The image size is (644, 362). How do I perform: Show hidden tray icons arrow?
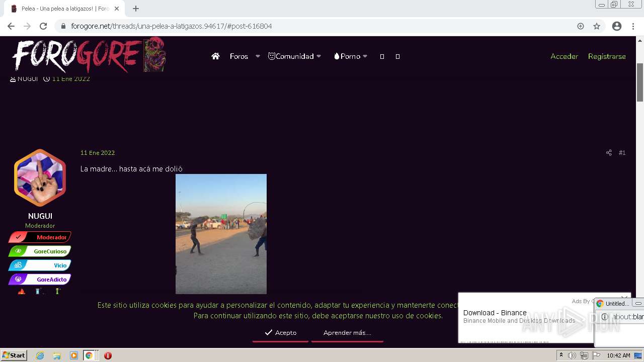[561, 355]
